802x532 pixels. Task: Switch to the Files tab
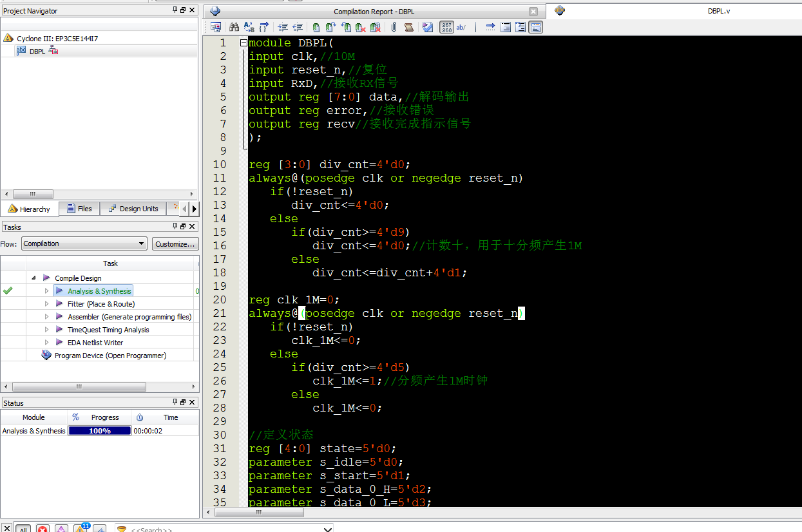79,209
